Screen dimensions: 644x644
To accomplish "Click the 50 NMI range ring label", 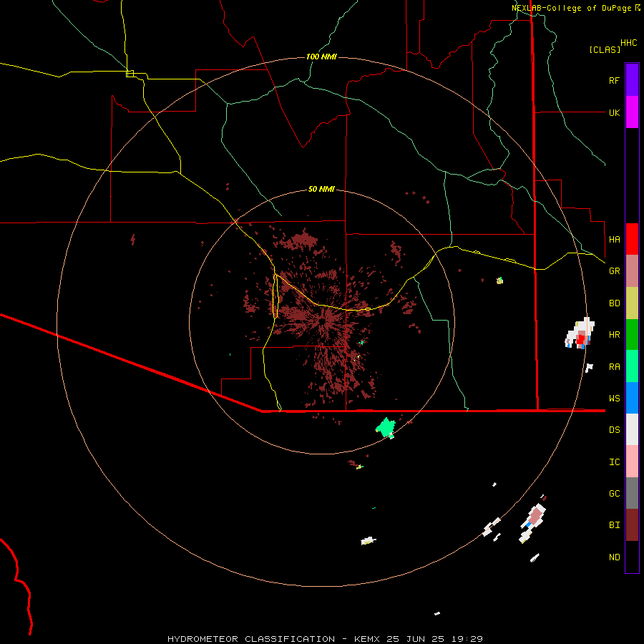I will coord(321,189).
